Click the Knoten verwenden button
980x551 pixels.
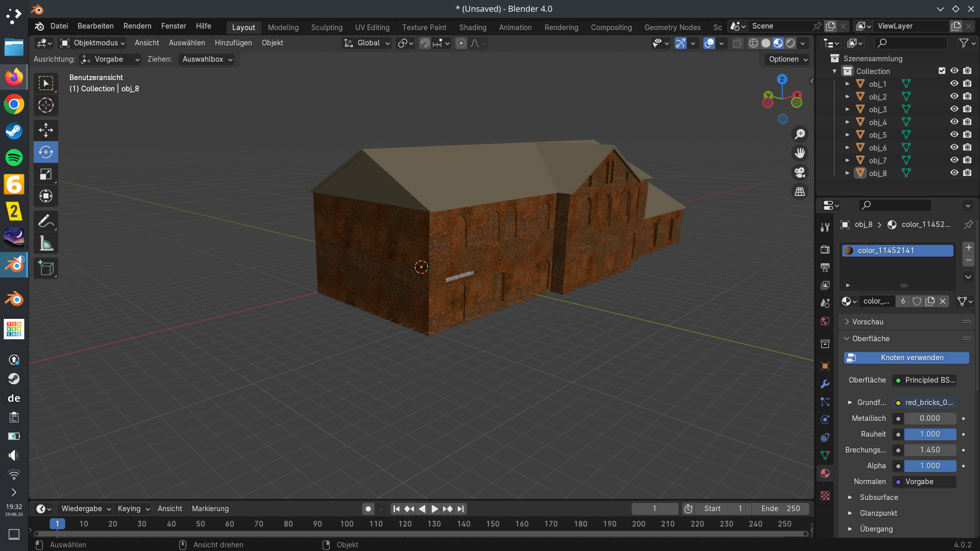(906, 358)
